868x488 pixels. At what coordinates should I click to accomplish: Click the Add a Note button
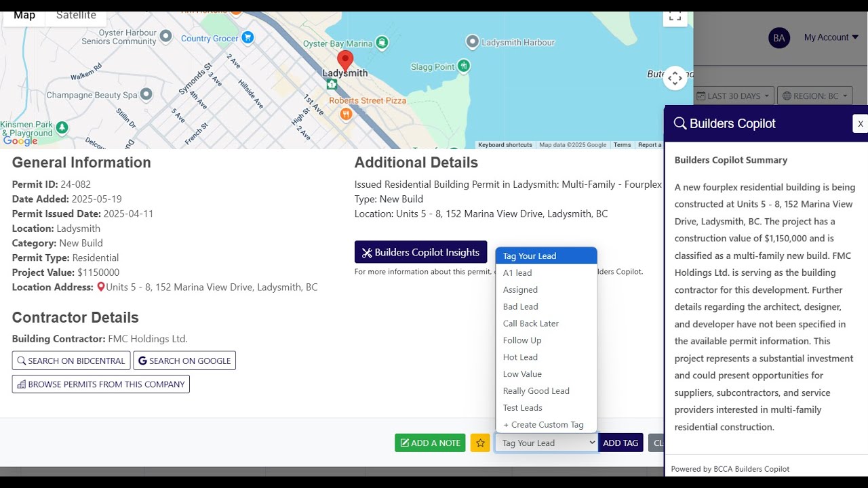coord(430,443)
